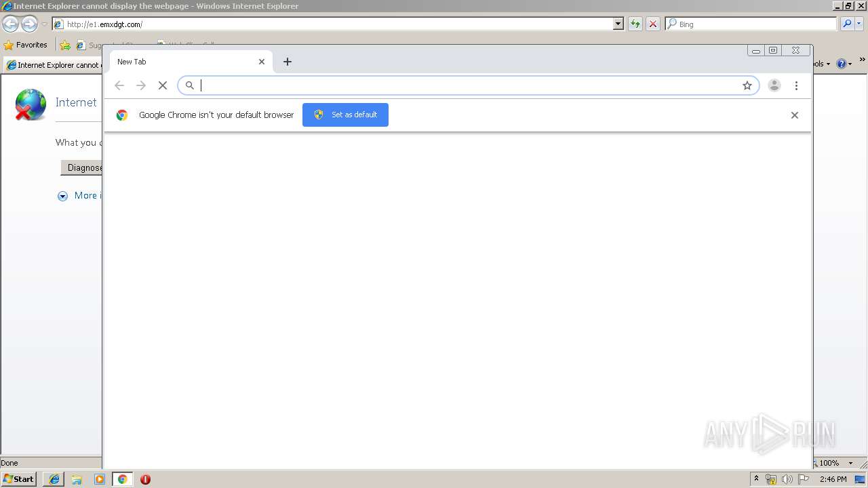Click the Diagnose button on IE page
This screenshot has width=868, height=488.
coord(82,167)
